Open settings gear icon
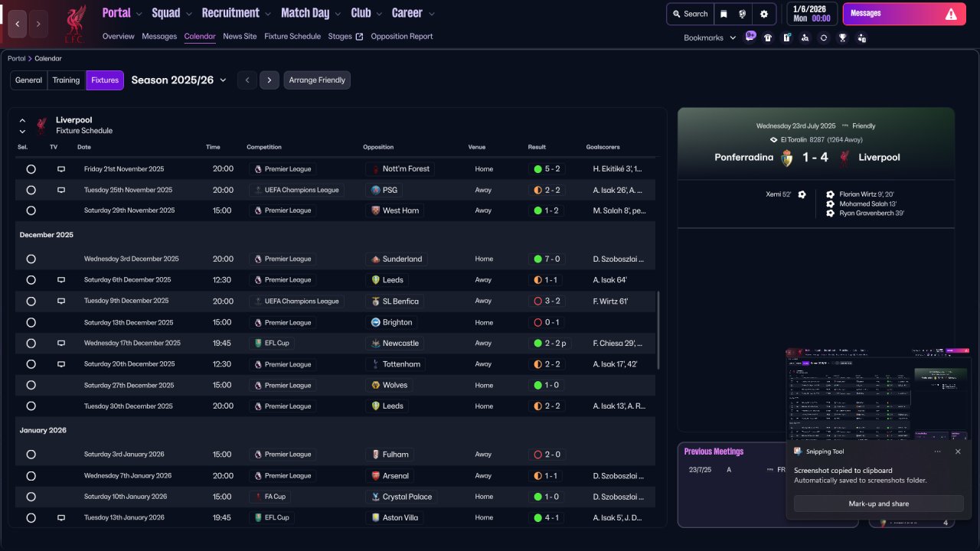This screenshot has width=980, height=551. point(763,14)
